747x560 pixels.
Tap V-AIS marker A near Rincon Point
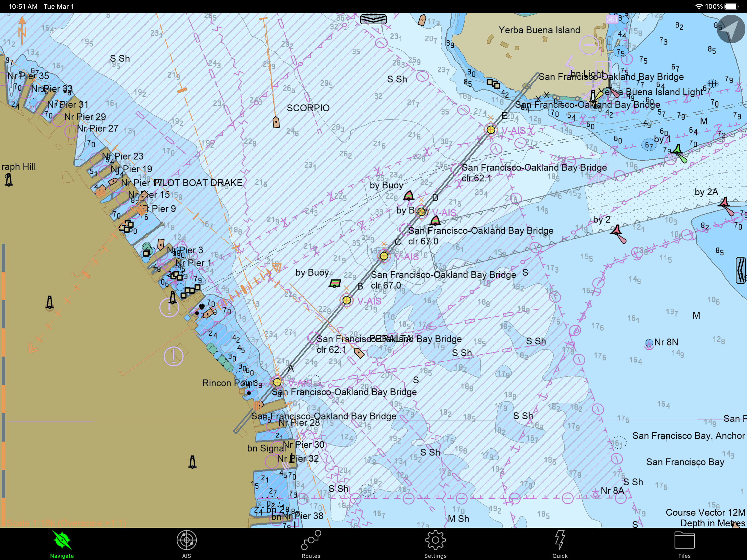click(277, 382)
